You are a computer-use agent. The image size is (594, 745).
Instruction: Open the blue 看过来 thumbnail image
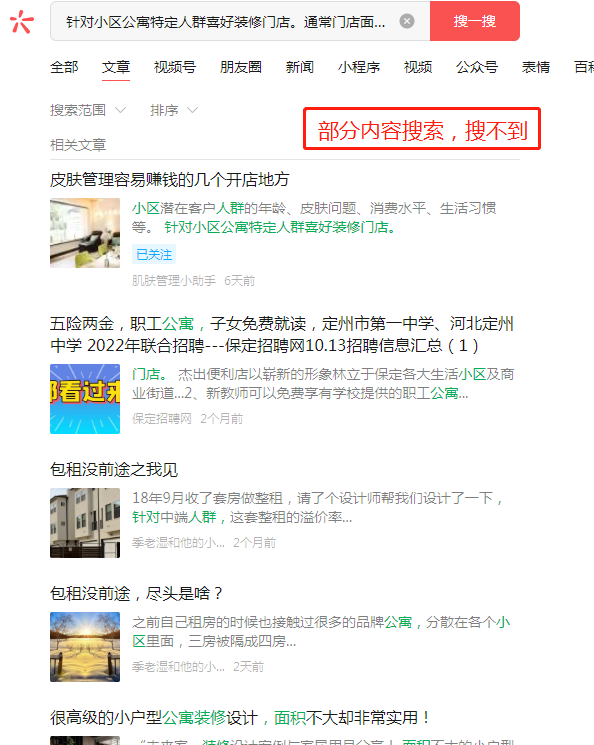[85, 399]
